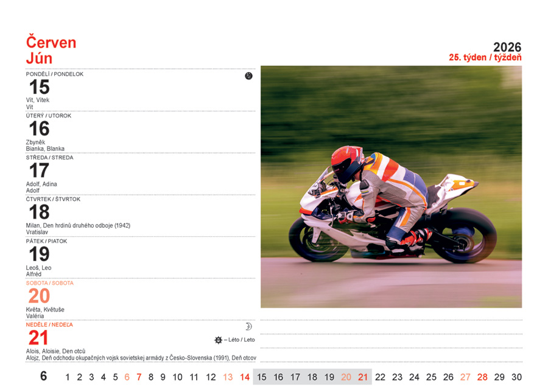This screenshot has height=392, width=548.
Task: Click the sun solstice icon beside Léto / Leto
Action: click(x=218, y=340)
